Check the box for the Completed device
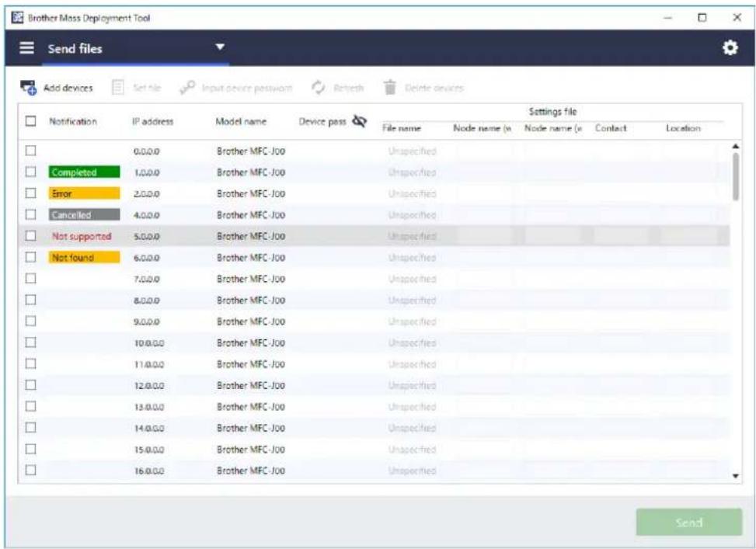 pos(30,172)
